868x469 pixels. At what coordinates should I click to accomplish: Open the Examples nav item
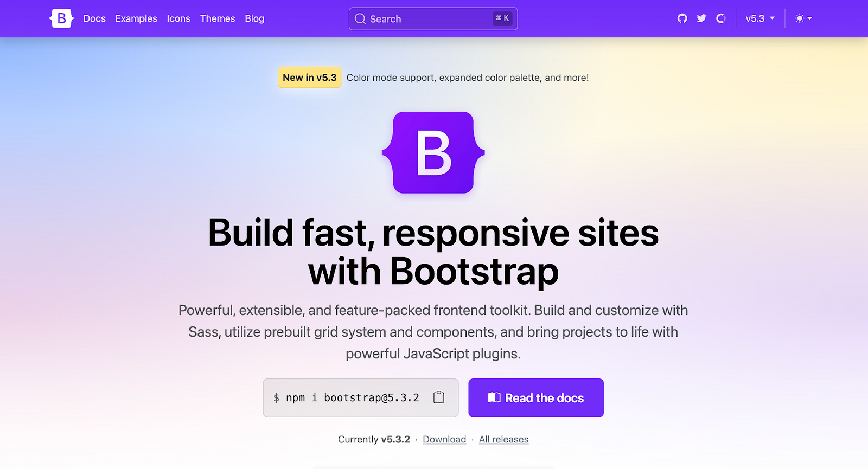136,18
